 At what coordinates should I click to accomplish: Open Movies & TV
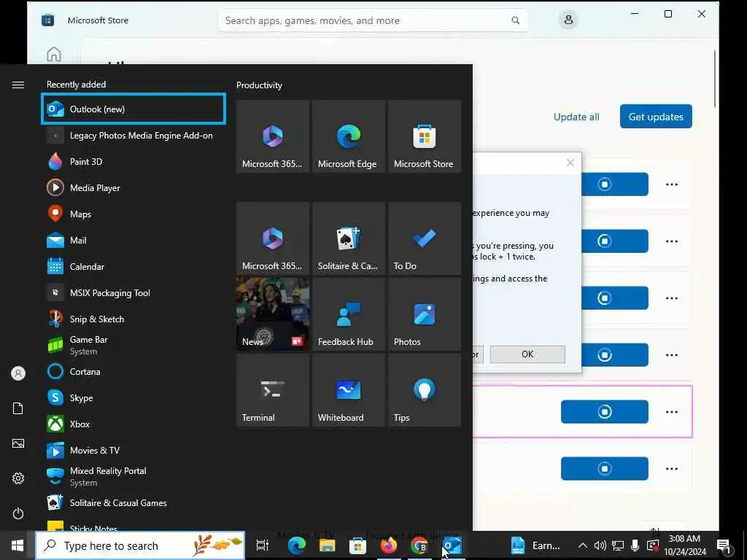(133, 449)
